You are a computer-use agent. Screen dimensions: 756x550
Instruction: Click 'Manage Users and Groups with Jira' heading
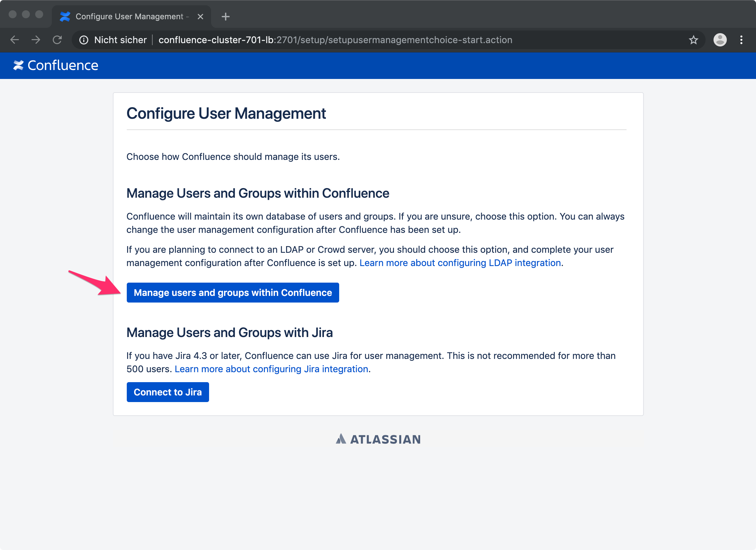click(229, 332)
